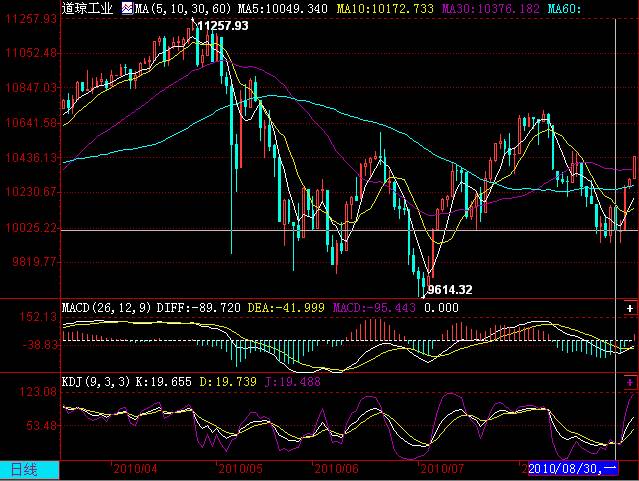Click the 2010/07 date marker
The height and width of the screenshot is (481, 639).
(442, 468)
